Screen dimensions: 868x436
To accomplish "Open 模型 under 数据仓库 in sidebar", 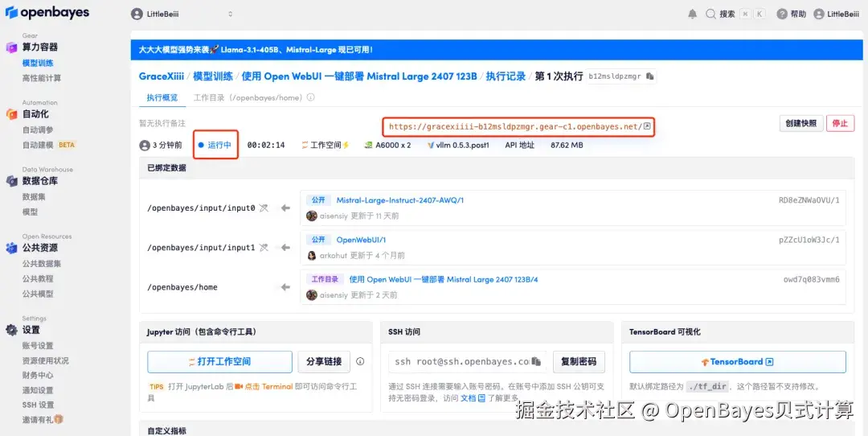I will (30, 212).
